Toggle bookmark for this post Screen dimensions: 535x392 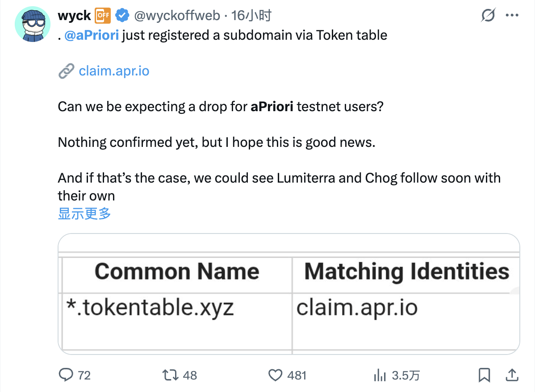click(484, 375)
